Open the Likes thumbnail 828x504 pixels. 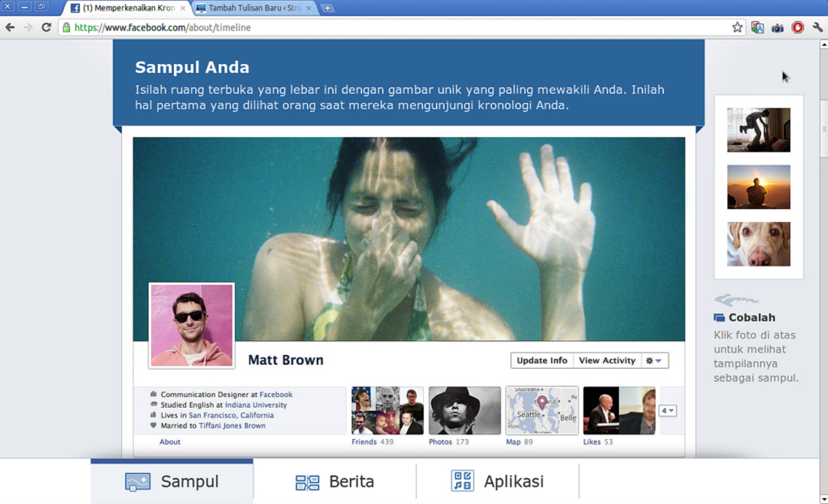tap(619, 410)
